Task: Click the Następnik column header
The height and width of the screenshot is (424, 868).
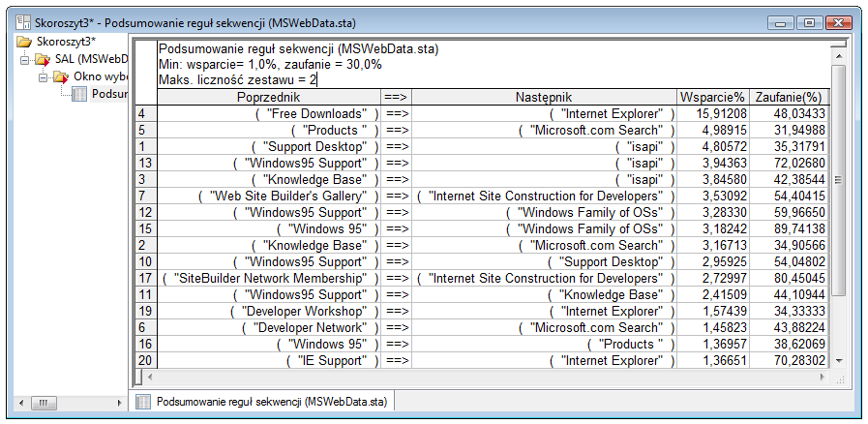Action: click(x=544, y=98)
